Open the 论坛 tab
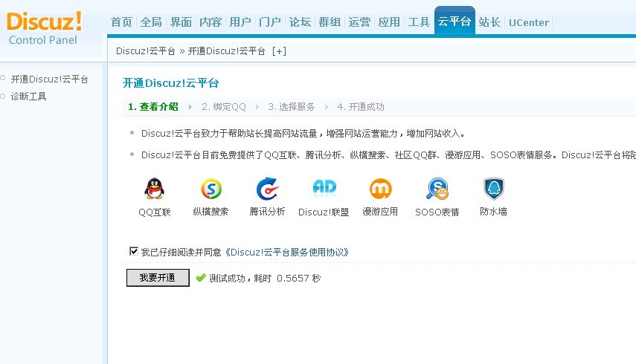This screenshot has width=636, height=364. (x=301, y=22)
